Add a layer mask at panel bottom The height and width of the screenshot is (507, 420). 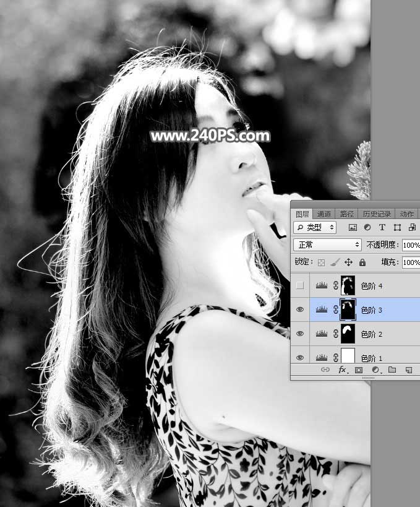coord(358,370)
